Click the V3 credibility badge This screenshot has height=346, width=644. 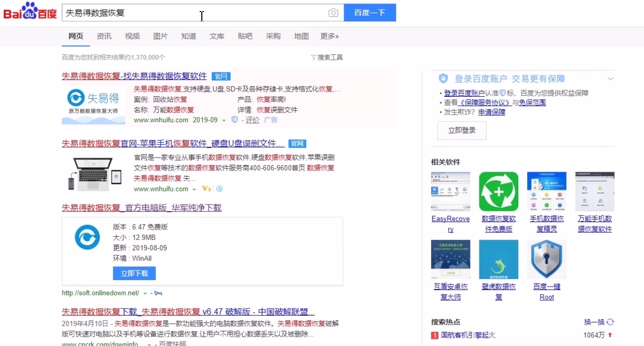[x=206, y=189]
